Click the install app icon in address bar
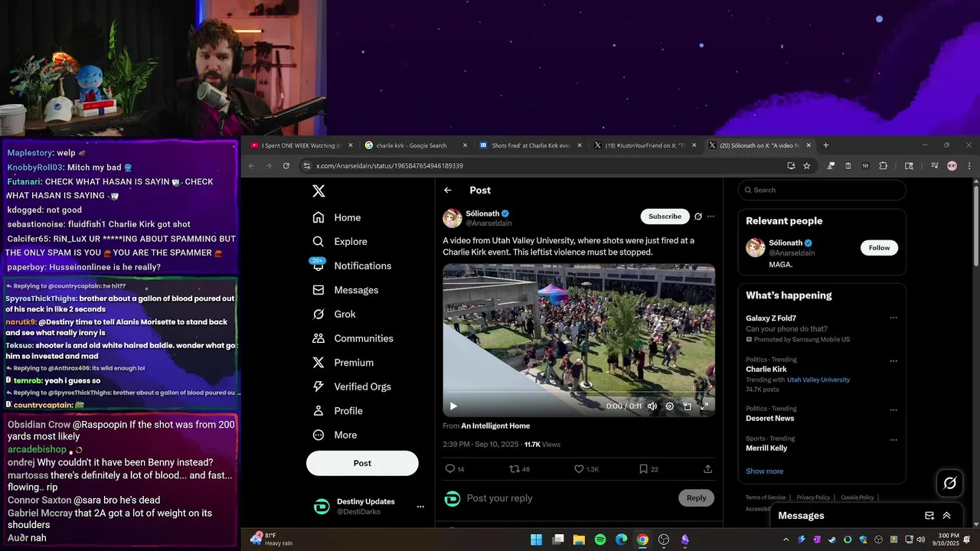Image resolution: width=980 pixels, height=551 pixels. [x=791, y=166]
